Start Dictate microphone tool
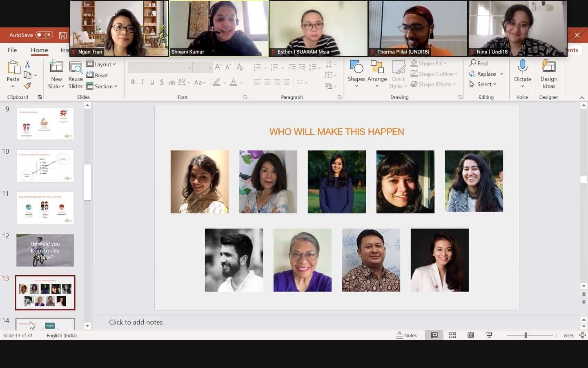 (522, 74)
